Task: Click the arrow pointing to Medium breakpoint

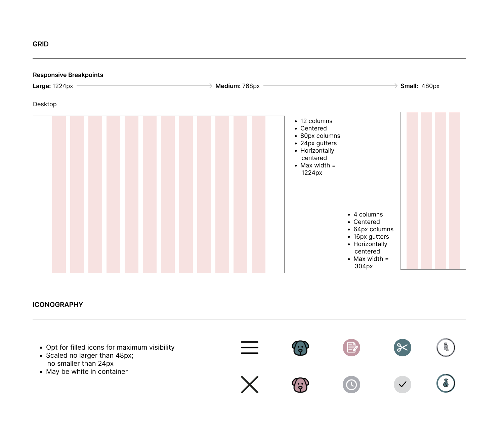Action: pyautogui.click(x=144, y=86)
